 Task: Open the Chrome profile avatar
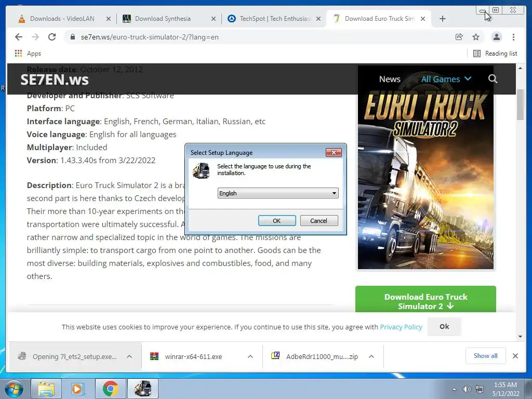pyautogui.click(x=497, y=37)
